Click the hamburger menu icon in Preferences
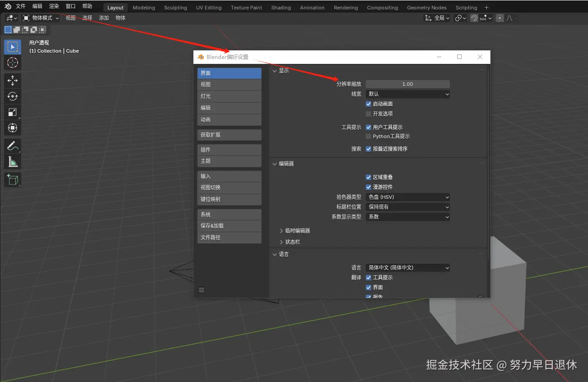This screenshot has height=382, width=588. (202, 290)
